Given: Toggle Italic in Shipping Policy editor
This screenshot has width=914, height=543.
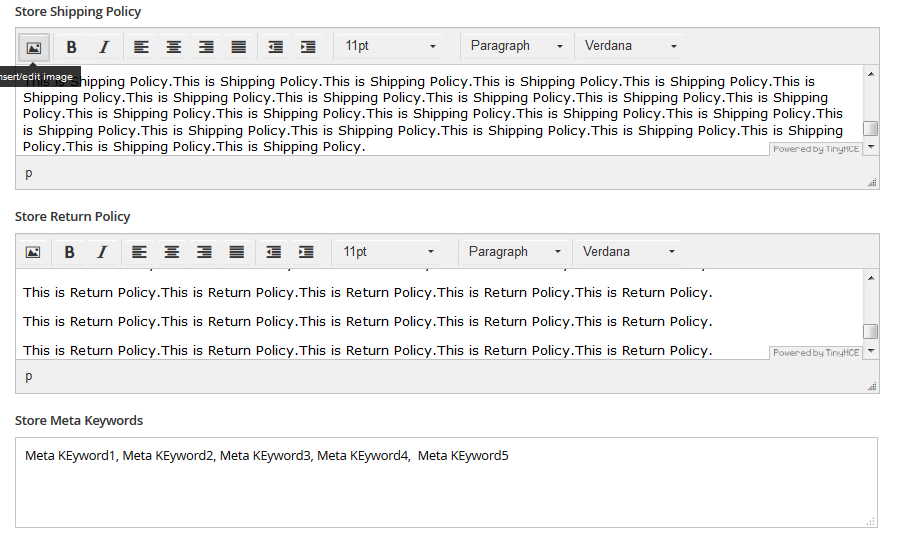Looking at the screenshot, I should click(x=104, y=47).
